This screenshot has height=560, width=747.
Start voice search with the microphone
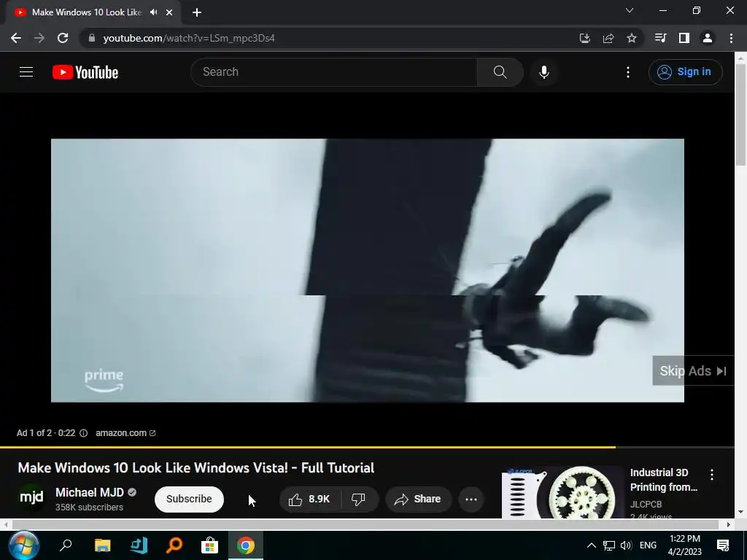544,72
